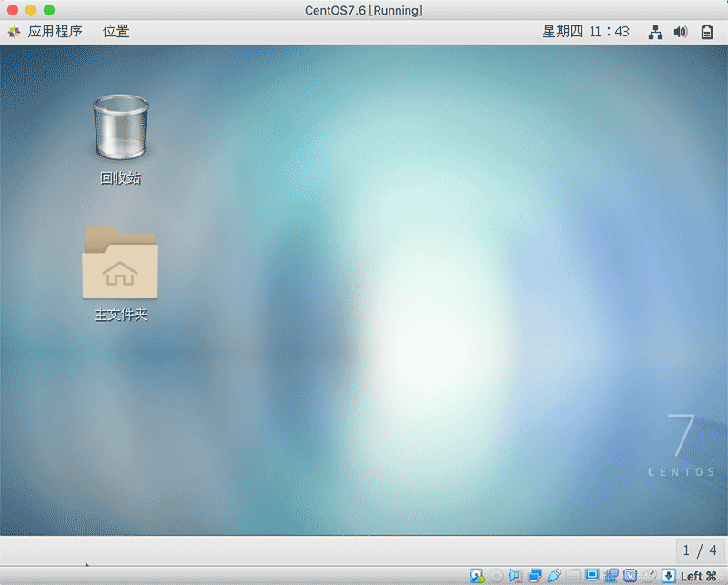Image resolution: width=728 pixels, height=585 pixels.
Task: Click the network adapter icon in status bar
Action: [533, 575]
